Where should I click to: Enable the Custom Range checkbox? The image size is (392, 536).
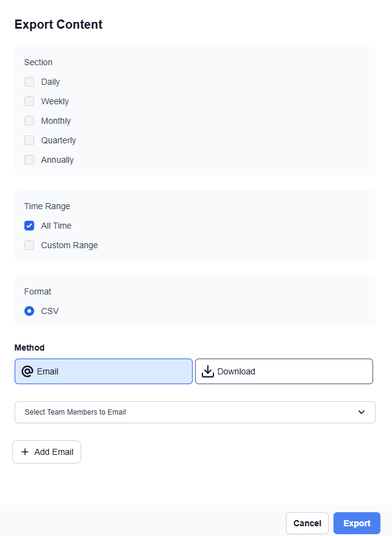pyautogui.click(x=29, y=245)
